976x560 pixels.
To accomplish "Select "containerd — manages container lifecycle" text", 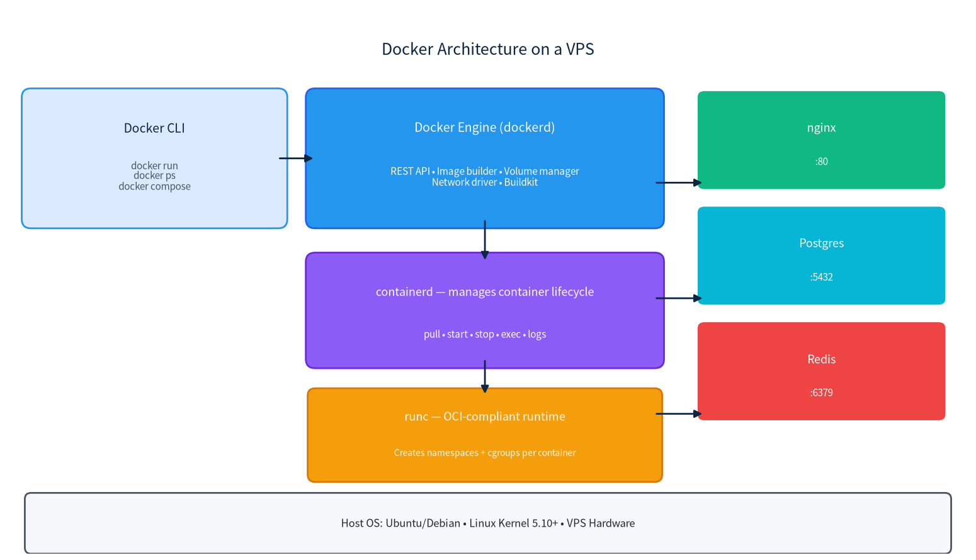I will (485, 292).
